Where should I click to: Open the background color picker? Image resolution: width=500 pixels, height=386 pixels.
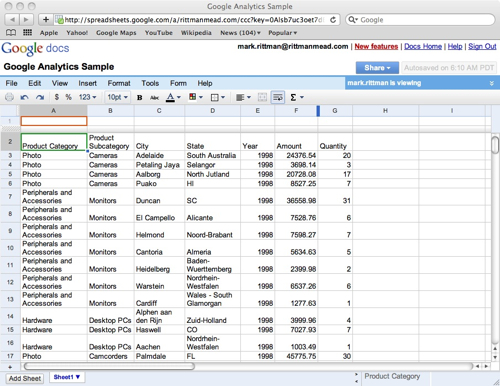click(196, 97)
